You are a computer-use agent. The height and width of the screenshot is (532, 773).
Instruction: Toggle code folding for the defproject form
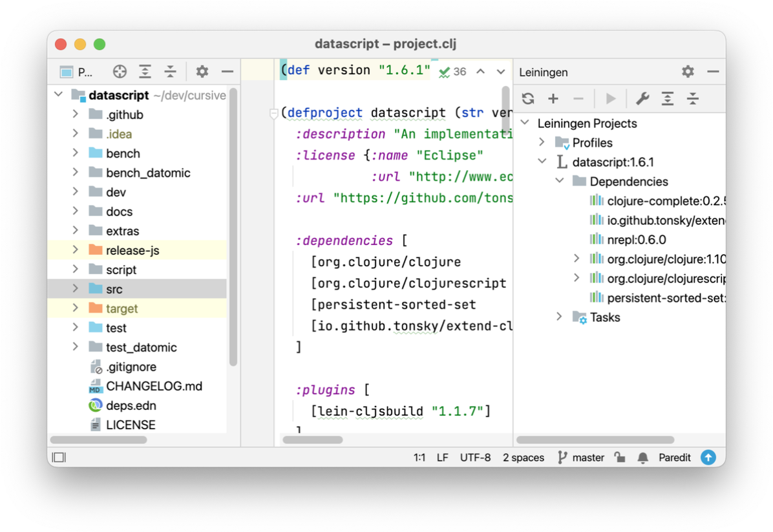[x=274, y=114]
